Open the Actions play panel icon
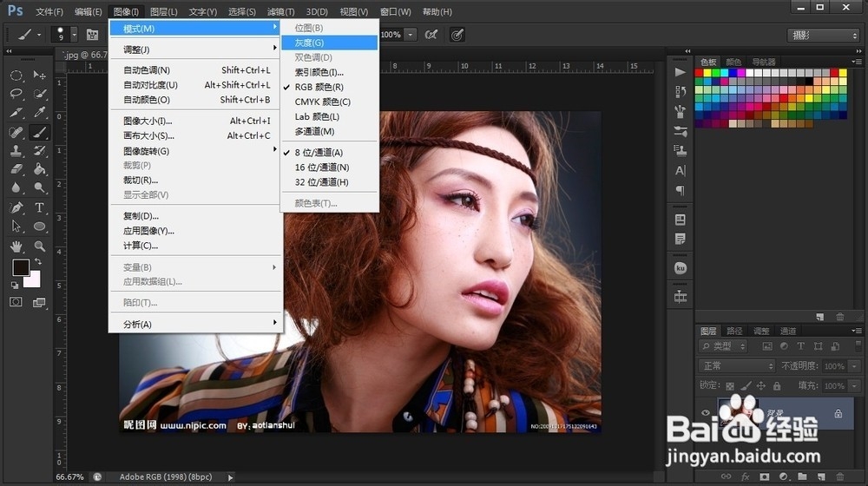This screenshot has height=486, width=868. (681, 72)
